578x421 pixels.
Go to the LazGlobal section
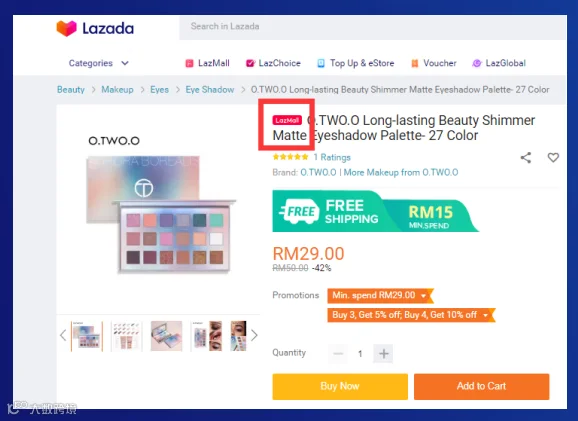pyautogui.click(x=499, y=63)
